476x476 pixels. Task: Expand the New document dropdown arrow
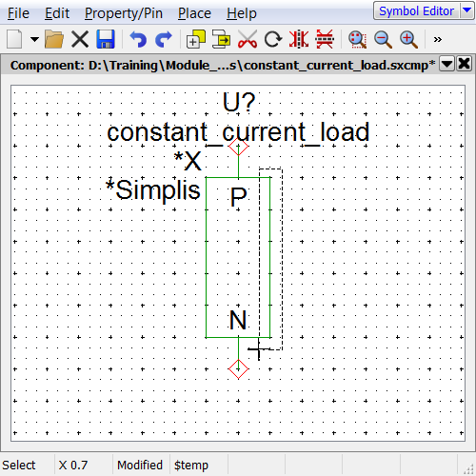point(34,39)
